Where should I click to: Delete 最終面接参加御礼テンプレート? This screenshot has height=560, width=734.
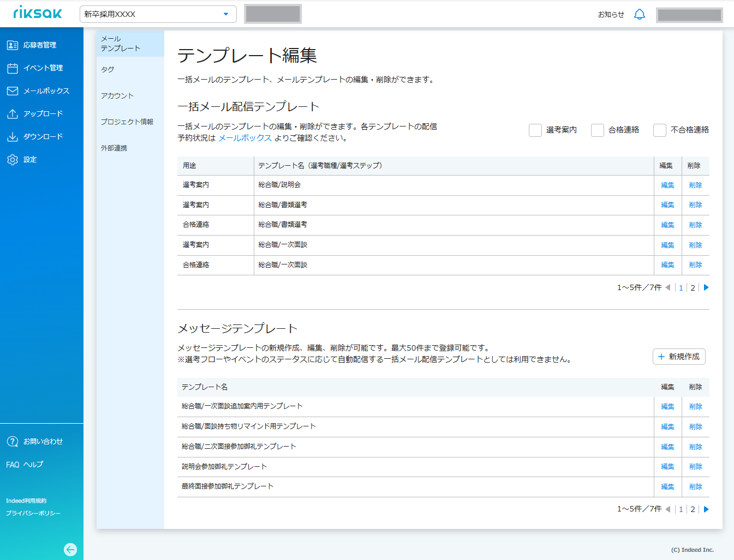(695, 487)
